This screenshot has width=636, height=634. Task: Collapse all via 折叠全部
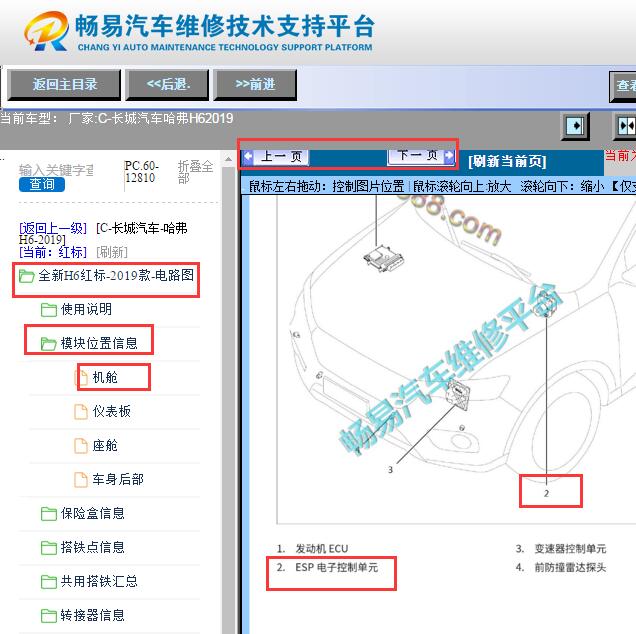[x=195, y=172]
